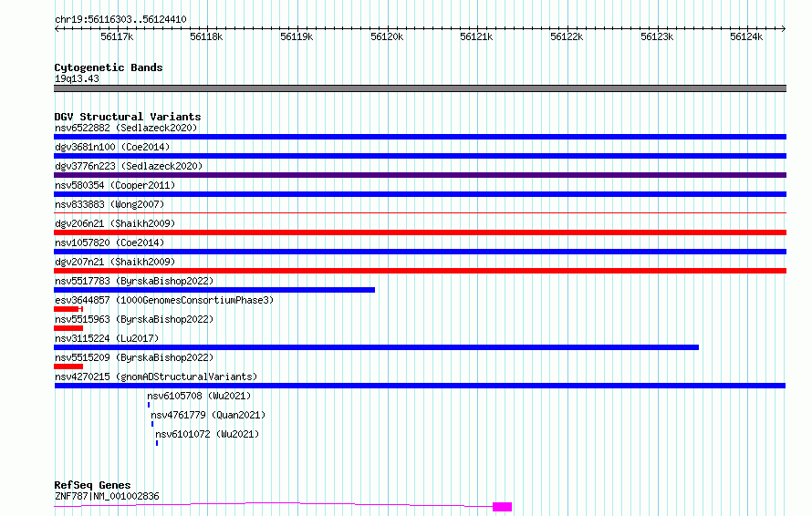The image size is (812, 516).
Task: Click the 56122k ruler tick label
Action: coord(567,36)
